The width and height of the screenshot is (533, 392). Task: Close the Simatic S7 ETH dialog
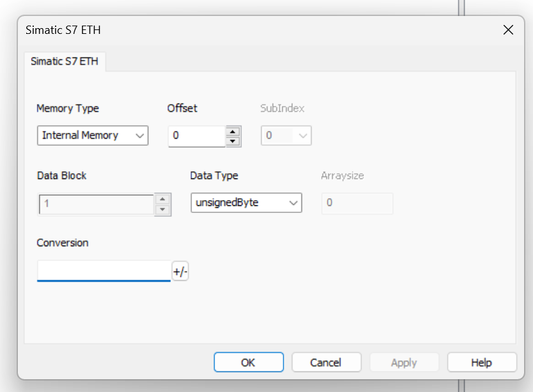coord(508,30)
